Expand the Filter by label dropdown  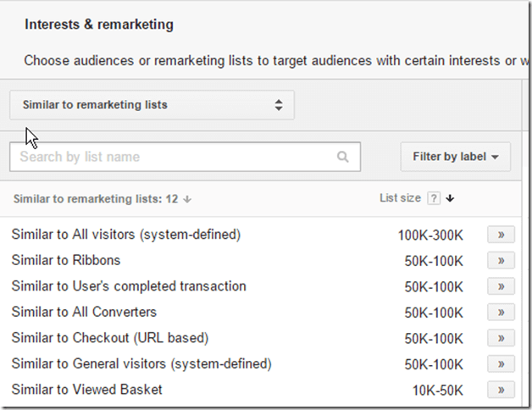tap(455, 157)
